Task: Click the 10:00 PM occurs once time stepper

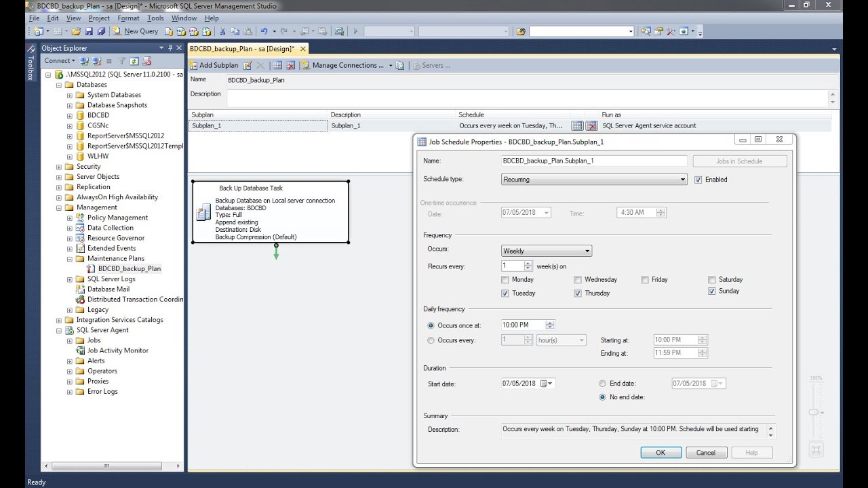Action: [x=550, y=325]
